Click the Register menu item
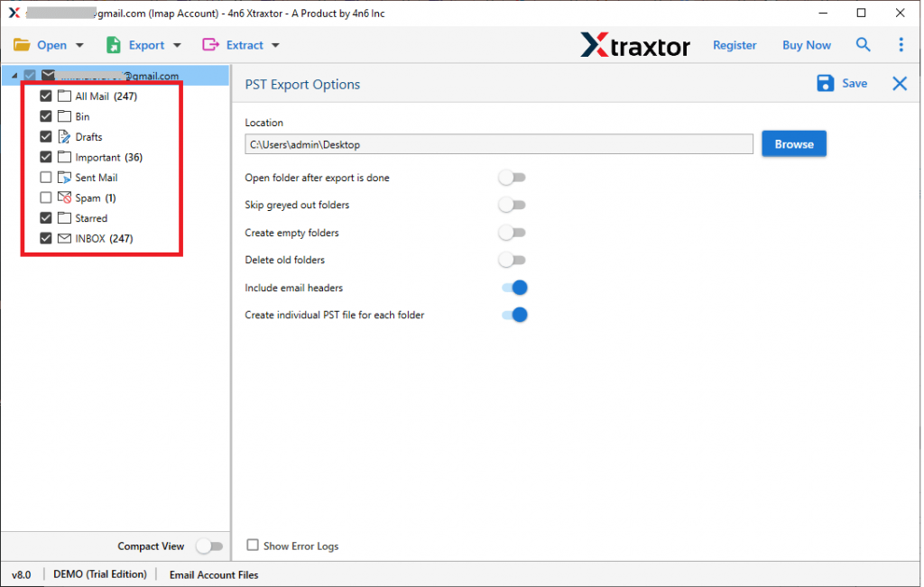The width and height of the screenshot is (924, 587). (x=735, y=44)
